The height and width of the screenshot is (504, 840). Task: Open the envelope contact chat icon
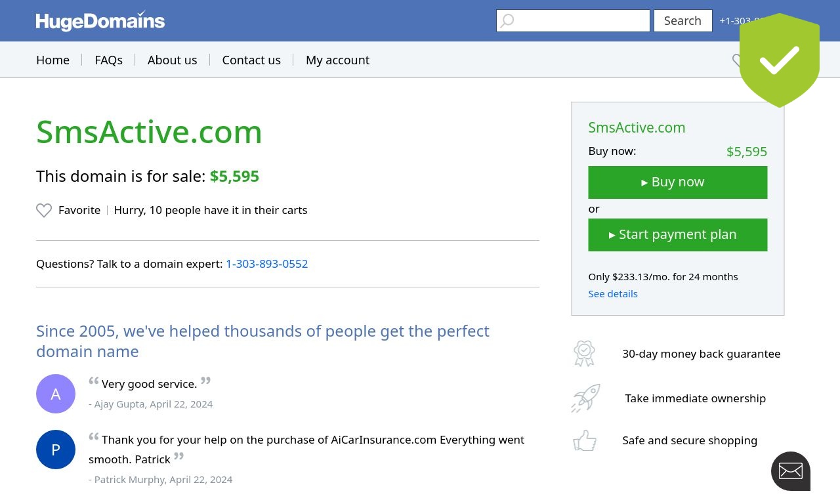[791, 471]
